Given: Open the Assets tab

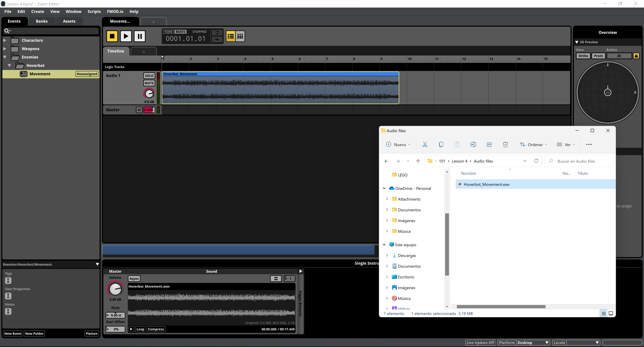Looking at the screenshot, I should (x=69, y=21).
